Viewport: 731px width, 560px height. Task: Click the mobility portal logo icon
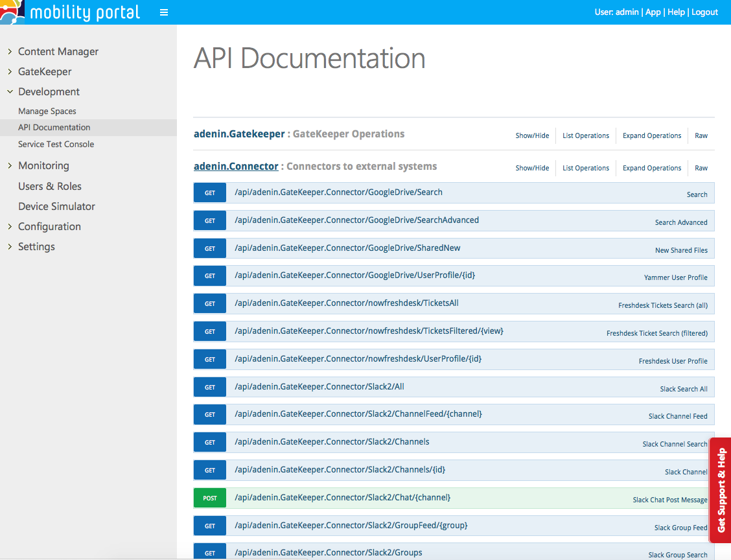(x=12, y=11)
